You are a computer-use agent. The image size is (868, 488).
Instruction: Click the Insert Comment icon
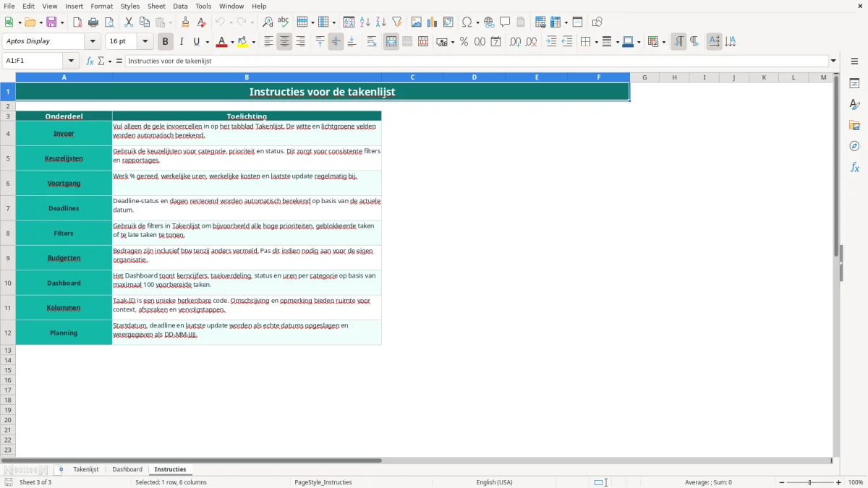(x=505, y=22)
